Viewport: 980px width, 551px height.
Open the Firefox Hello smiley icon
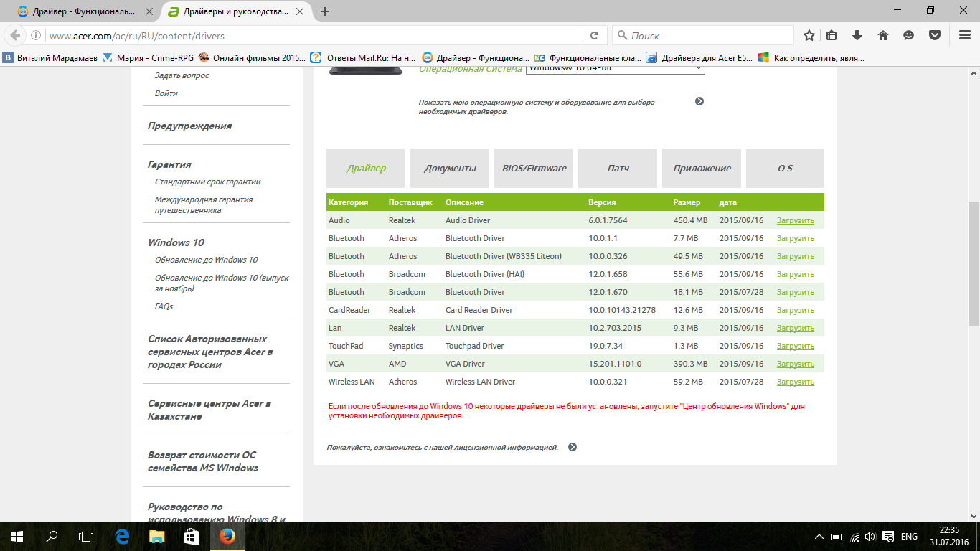pyautogui.click(x=909, y=35)
